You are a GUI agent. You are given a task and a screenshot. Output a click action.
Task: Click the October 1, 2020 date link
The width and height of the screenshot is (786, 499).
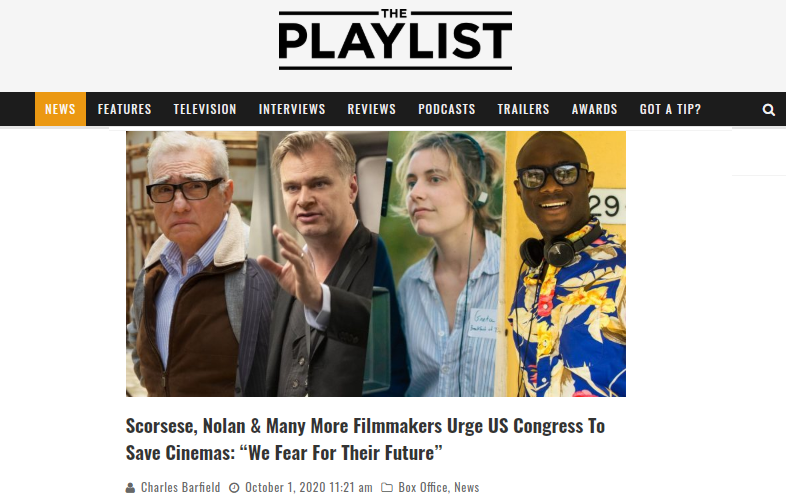click(x=309, y=487)
